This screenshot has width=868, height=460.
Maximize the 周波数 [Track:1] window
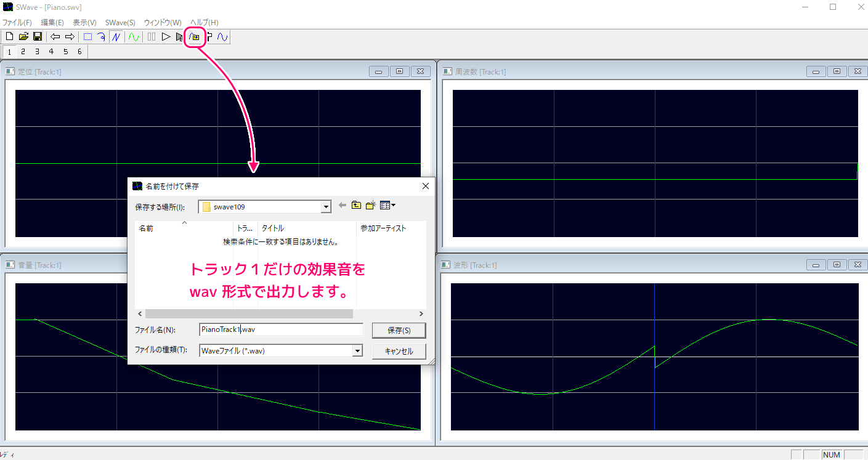tap(837, 71)
